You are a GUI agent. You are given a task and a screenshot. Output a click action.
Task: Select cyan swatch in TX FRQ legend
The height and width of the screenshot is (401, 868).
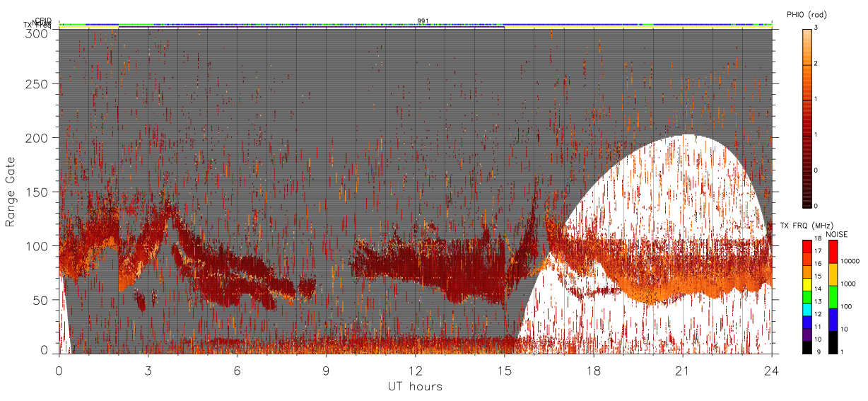click(x=806, y=309)
